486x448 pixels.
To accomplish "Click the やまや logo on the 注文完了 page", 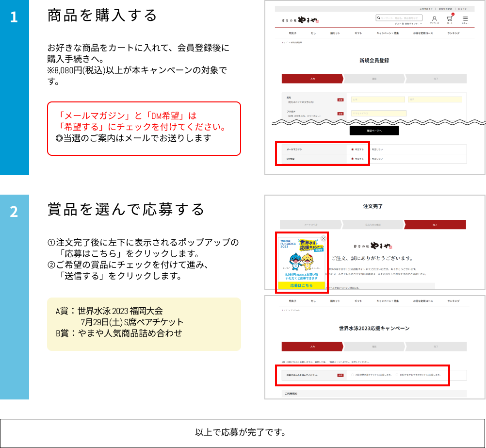I will coord(373,246).
